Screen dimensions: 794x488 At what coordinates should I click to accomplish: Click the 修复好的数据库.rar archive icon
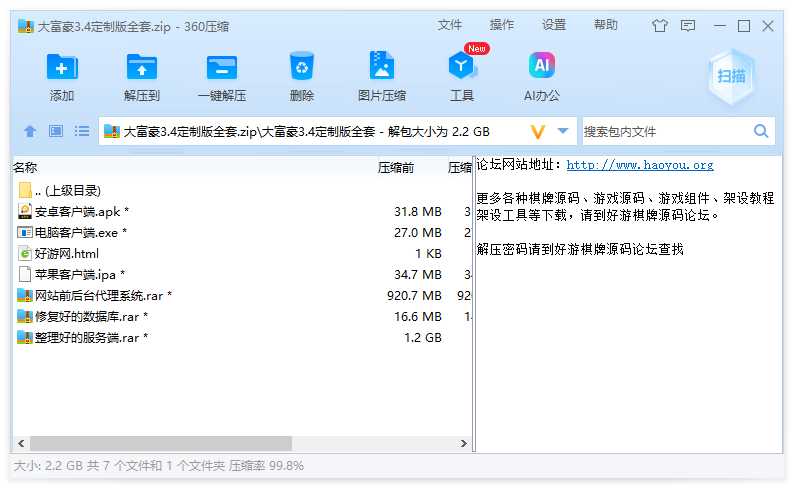[25, 316]
